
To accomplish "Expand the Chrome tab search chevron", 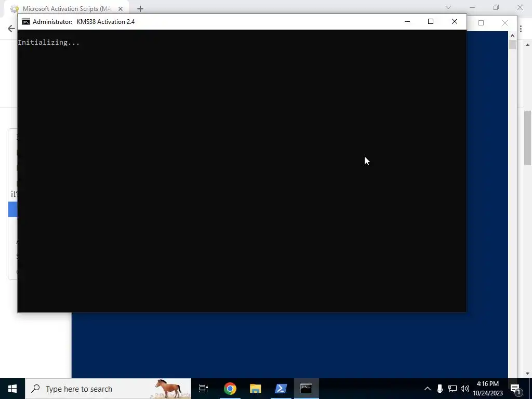I will pyautogui.click(x=448, y=7).
